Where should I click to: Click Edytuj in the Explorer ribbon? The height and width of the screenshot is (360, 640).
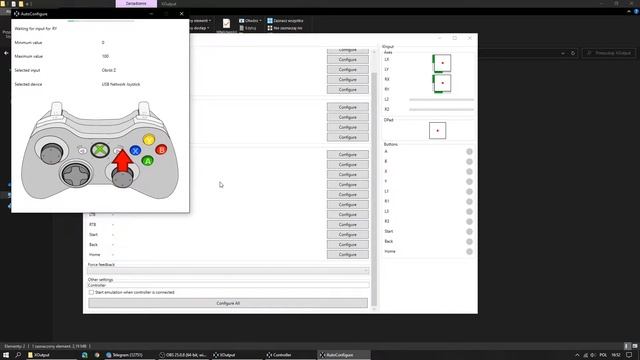click(x=248, y=28)
